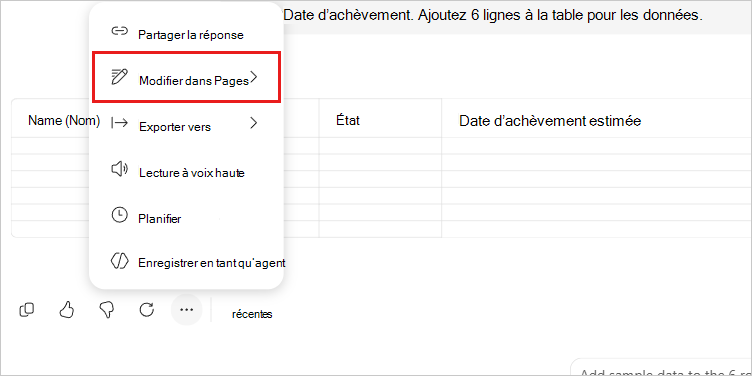This screenshot has width=752, height=376.
Task: Give a thumbs down to the response
Action: (106, 310)
